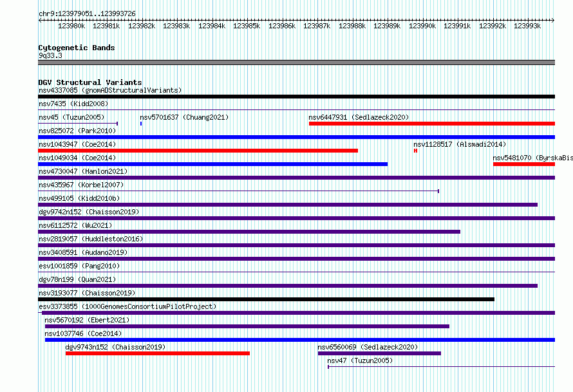Click the red nsv1043947 variant bar
The width and height of the screenshot is (573, 392).
click(x=198, y=151)
